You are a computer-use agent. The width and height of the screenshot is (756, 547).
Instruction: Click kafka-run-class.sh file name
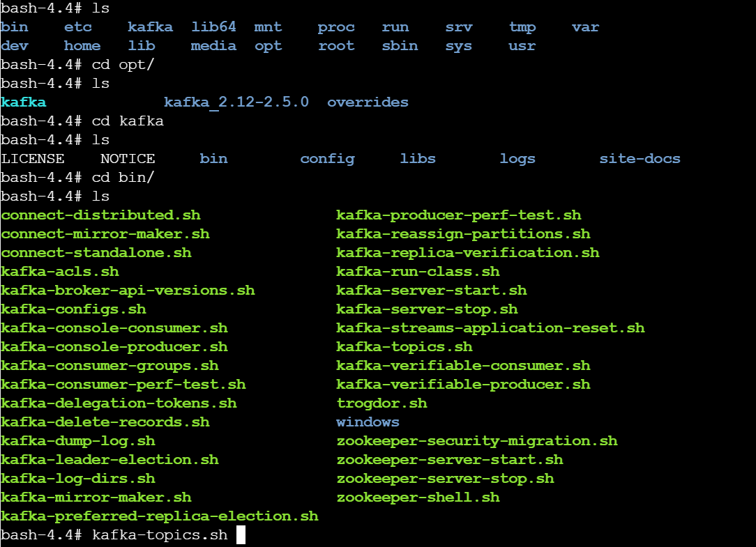tap(418, 271)
